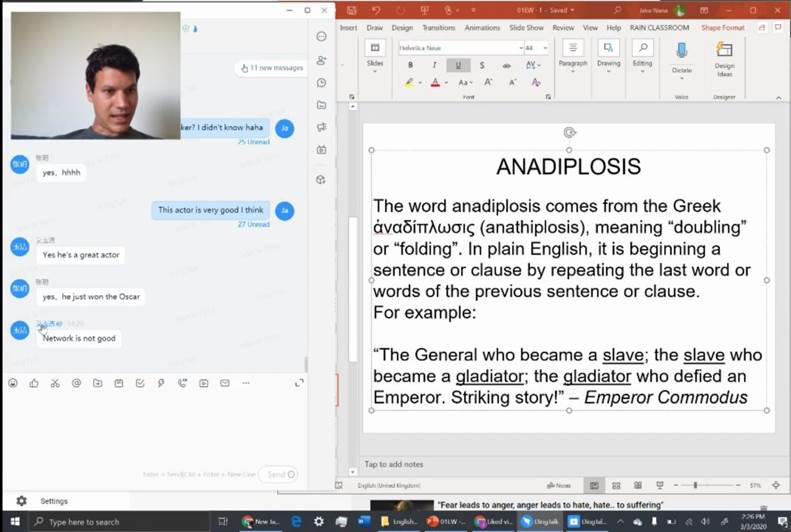Click the Send button in chat
Viewport: 791px width, 532px height.
coord(277,474)
